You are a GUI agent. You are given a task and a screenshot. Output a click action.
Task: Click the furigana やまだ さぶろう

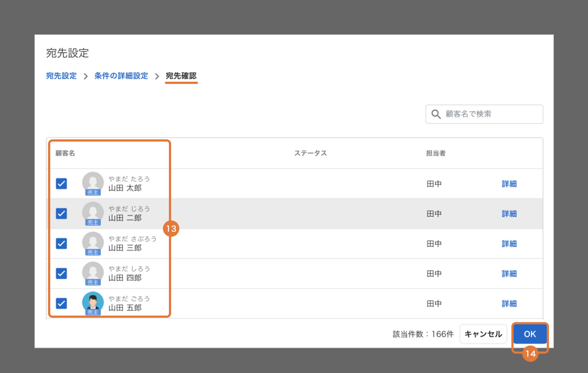click(133, 239)
